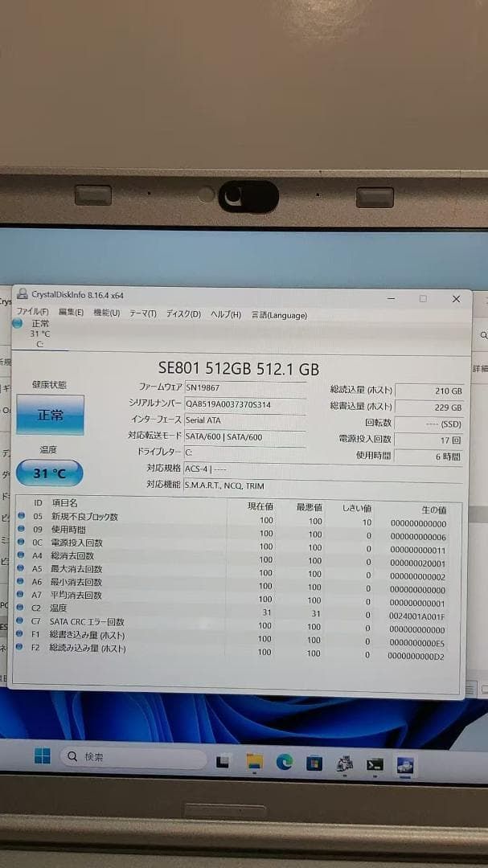Click the total host writes 229 GB value

(x=429, y=407)
